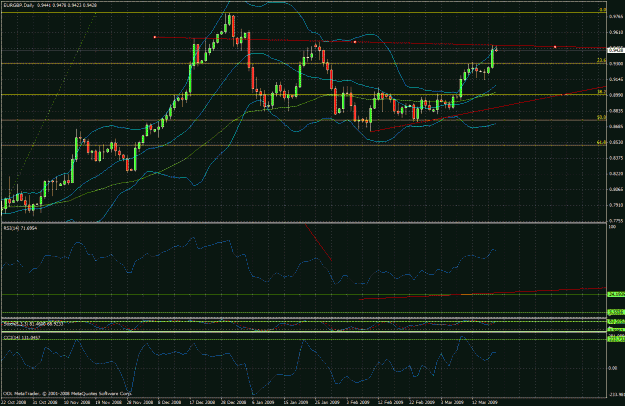Click the 12 Mar 2009 date label
Image resolution: width=625 pixels, height=406 pixels.
tap(485, 402)
